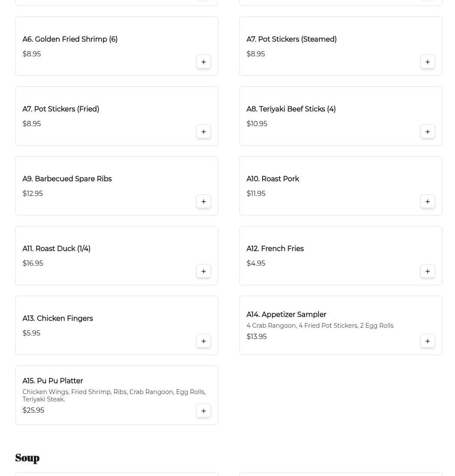Add A9 Barbecued Spare Ribs to order
The image size is (455, 476).
204,202
